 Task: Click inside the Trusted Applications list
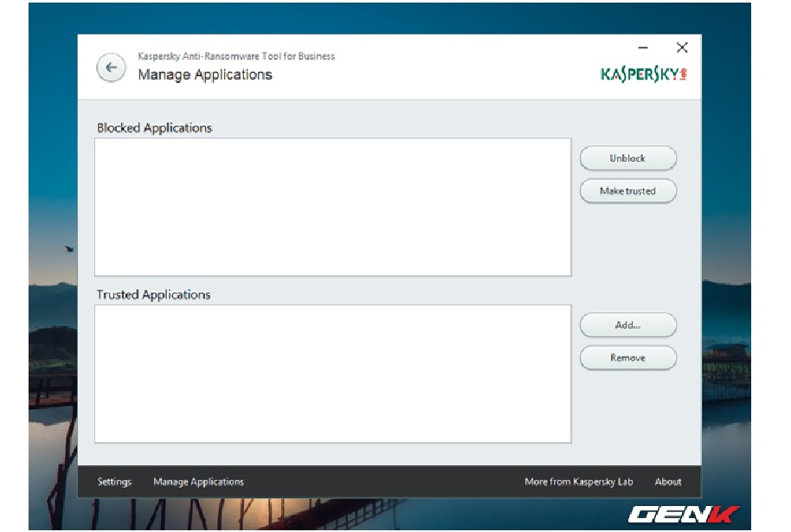pos(333,375)
